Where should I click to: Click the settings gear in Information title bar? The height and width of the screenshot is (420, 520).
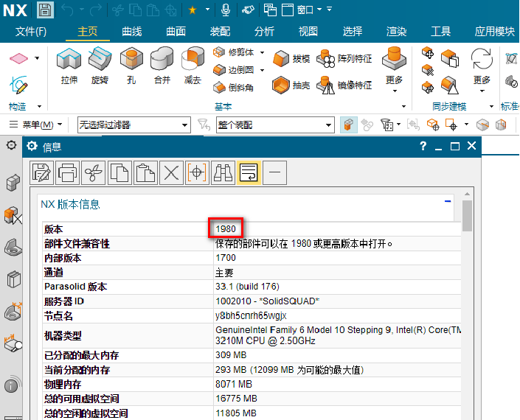(32, 146)
